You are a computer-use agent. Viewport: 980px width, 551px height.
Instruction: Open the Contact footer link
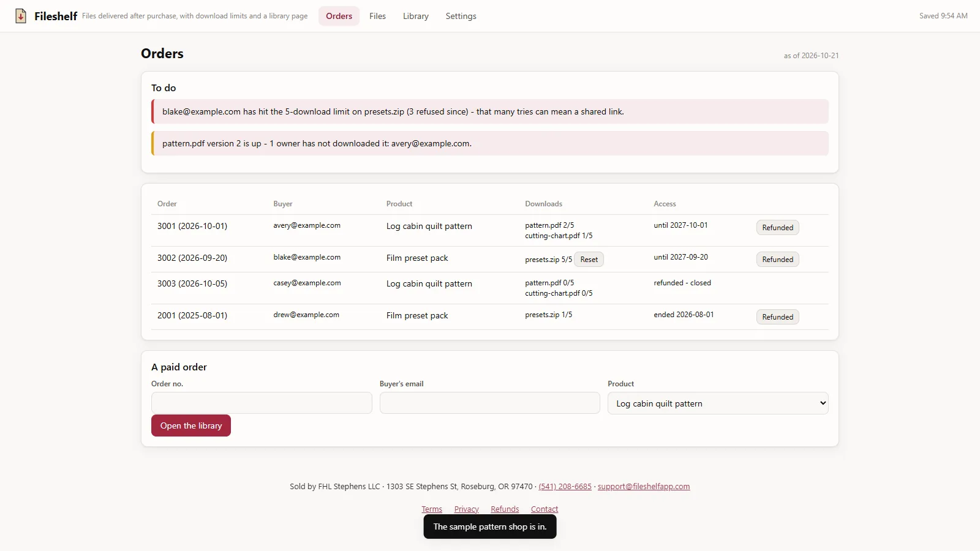pos(545,509)
